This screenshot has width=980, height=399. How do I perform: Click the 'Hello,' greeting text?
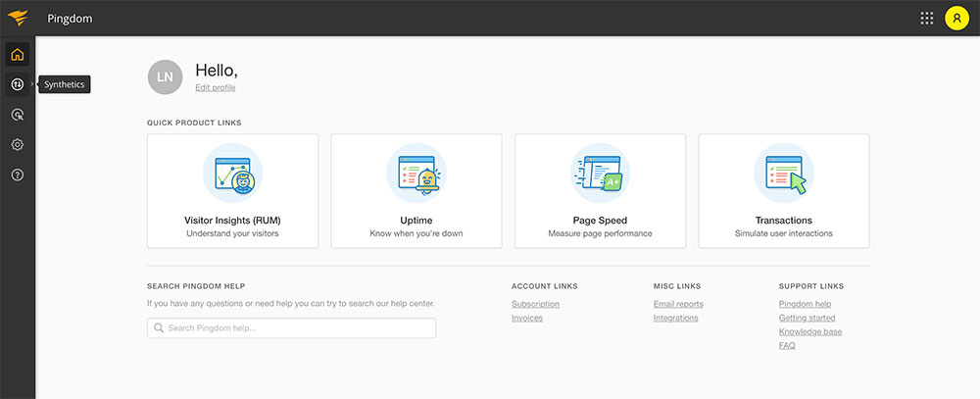[217, 70]
